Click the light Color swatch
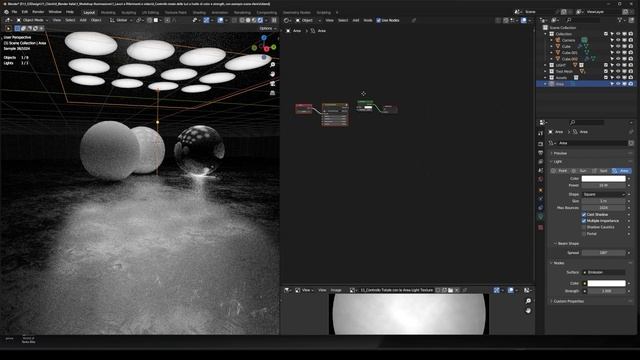640x360 pixels. [603, 178]
